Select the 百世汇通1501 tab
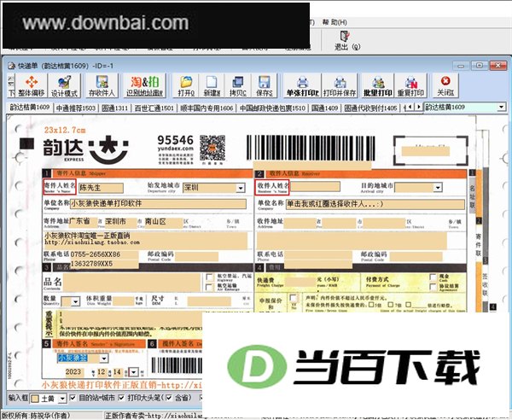 click(154, 108)
